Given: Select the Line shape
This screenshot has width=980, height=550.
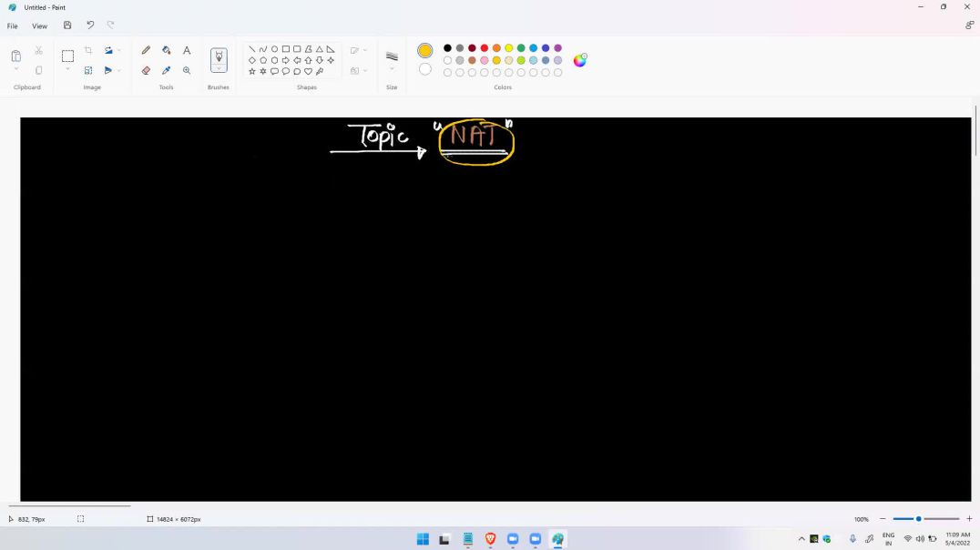Looking at the screenshot, I should tap(252, 49).
